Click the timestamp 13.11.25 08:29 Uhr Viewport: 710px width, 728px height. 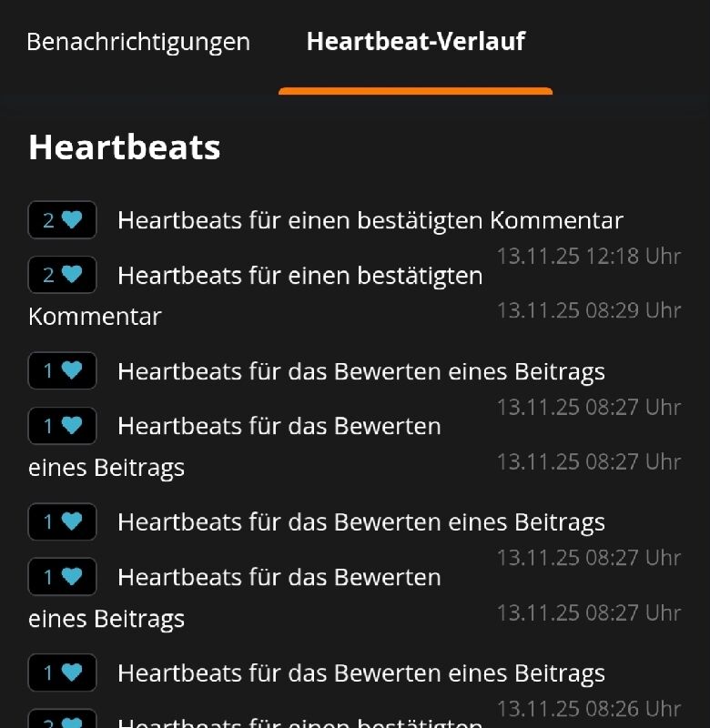[x=588, y=310]
